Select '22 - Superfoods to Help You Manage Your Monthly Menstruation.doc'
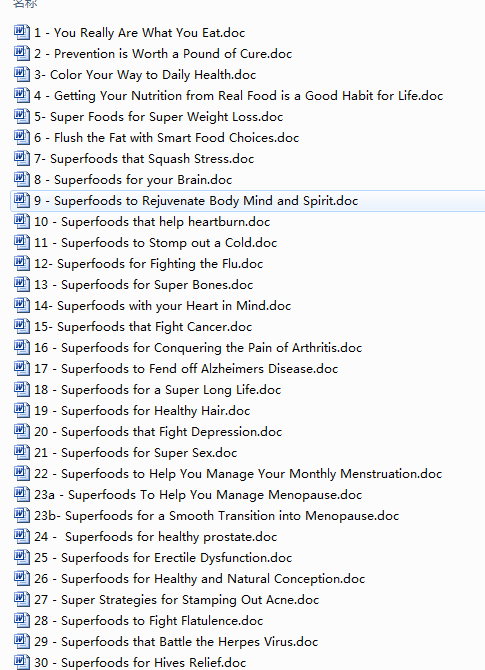This screenshot has width=485, height=670. coord(238,474)
